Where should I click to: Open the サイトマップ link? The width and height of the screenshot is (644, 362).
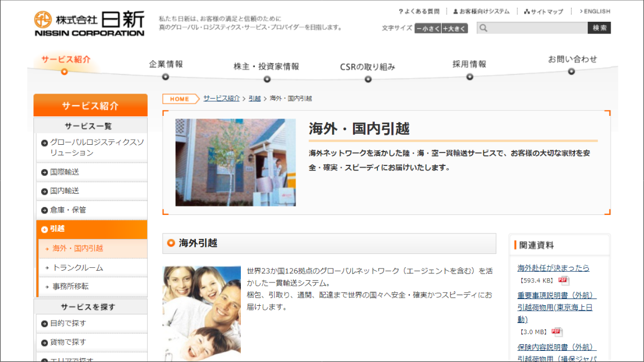click(x=544, y=12)
